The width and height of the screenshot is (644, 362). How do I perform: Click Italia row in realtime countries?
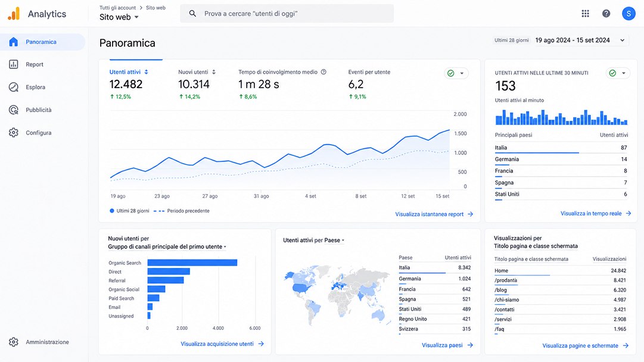[561, 148]
